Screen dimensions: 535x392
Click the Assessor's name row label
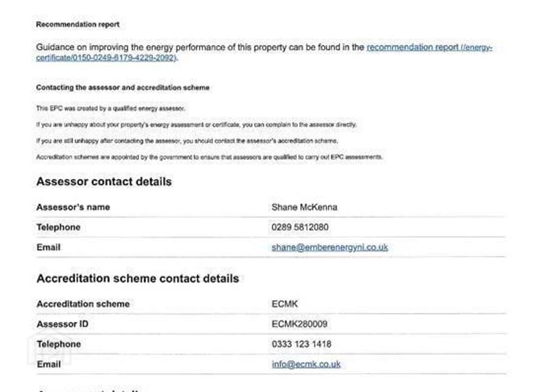click(x=73, y=207)
